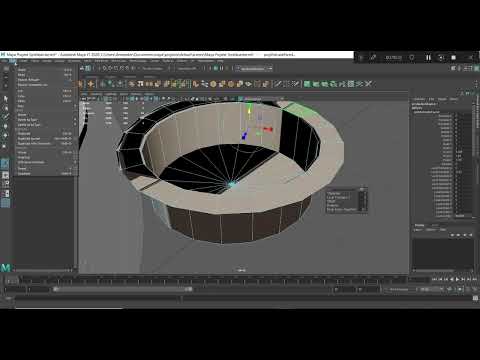The image size is (480, 360).
Task: Select the arrow Select tool
Action: pos(6,99)
